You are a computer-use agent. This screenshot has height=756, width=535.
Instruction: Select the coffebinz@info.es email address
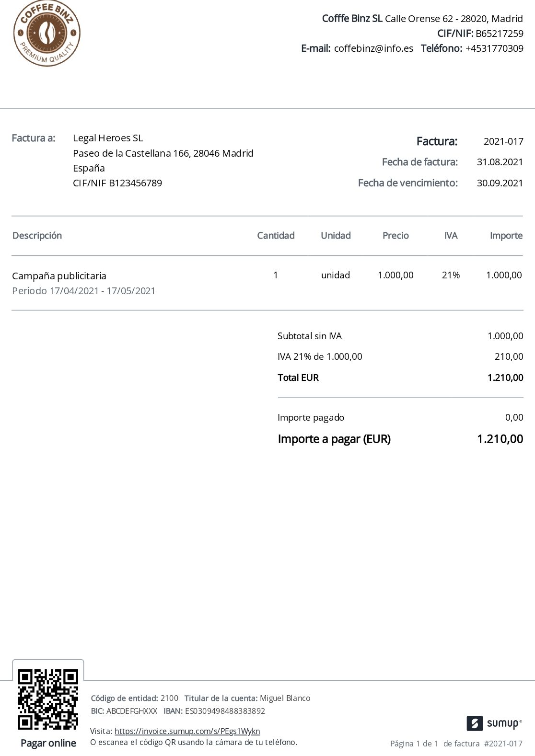[x=373, y=48]
